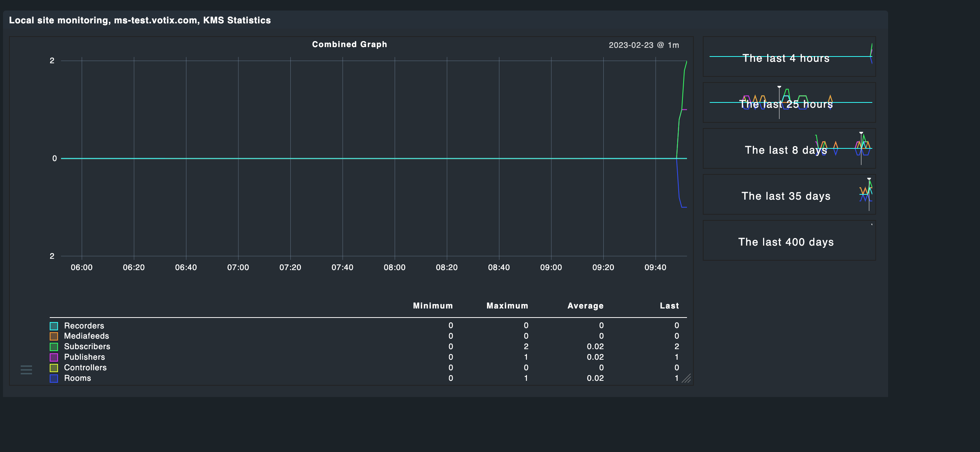Click the Combined Graph title
The image size is (980, 452).
[349, 44]
